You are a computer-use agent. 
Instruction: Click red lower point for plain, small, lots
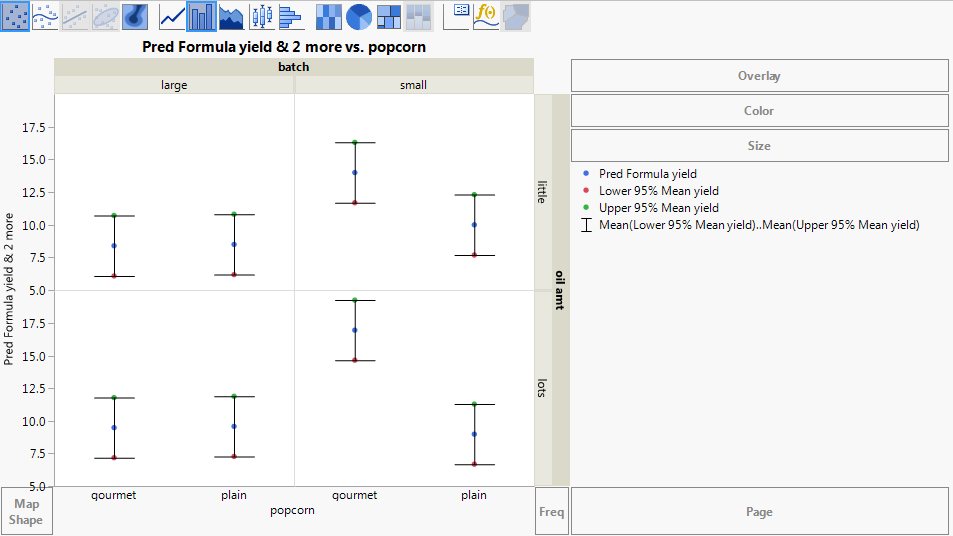[x=475, y=464]
